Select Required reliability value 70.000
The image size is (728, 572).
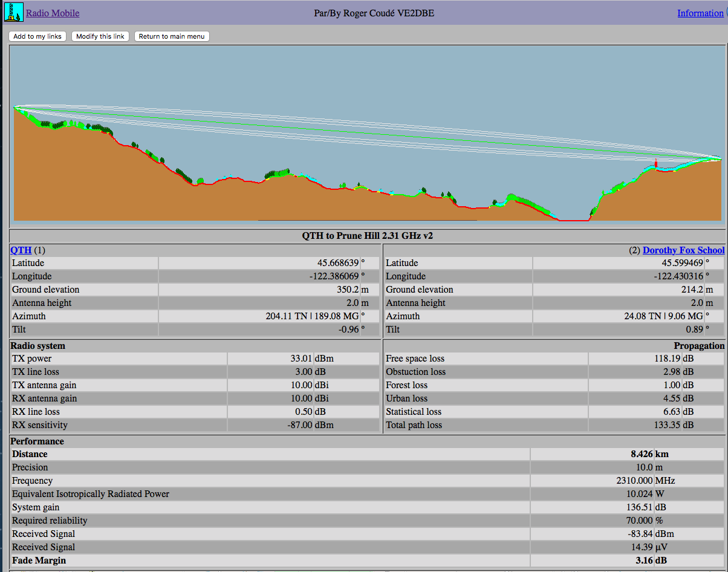point(640,521)
